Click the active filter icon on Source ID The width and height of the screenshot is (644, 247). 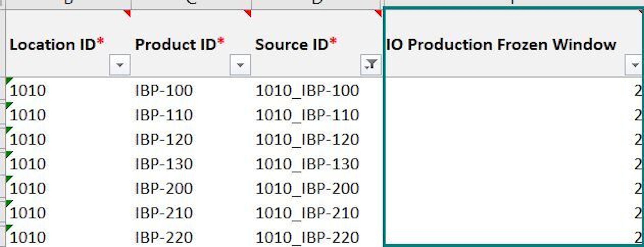(371, 65)
